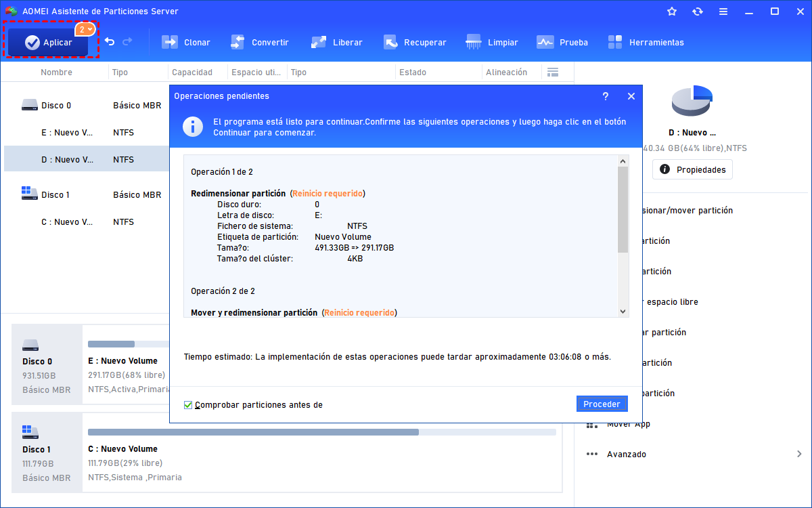Open the Liberar tool
This screenshot has width=812, height=508.
click(337, 42)
